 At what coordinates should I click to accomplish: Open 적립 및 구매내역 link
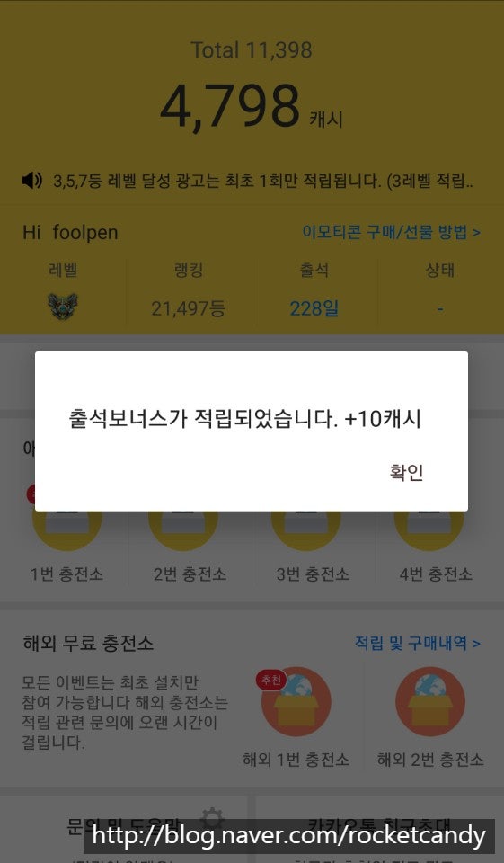point(418,642)
